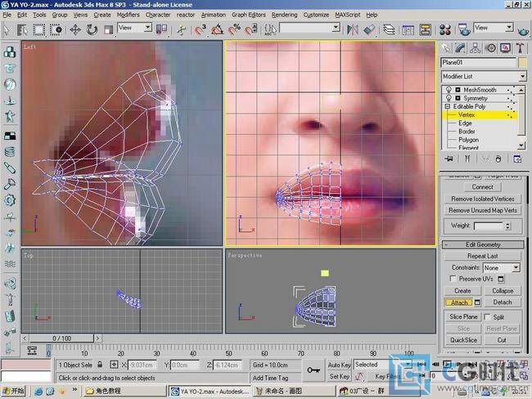532x399 pixels.
Task: Toggle Absolute/Offset transform type-in mode
Action: click(x=114, y=365)
